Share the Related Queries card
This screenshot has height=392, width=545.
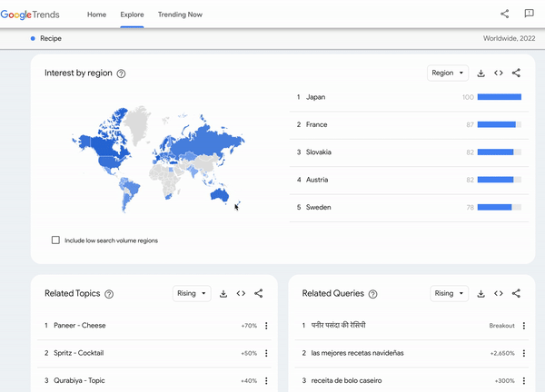point(516,293)
